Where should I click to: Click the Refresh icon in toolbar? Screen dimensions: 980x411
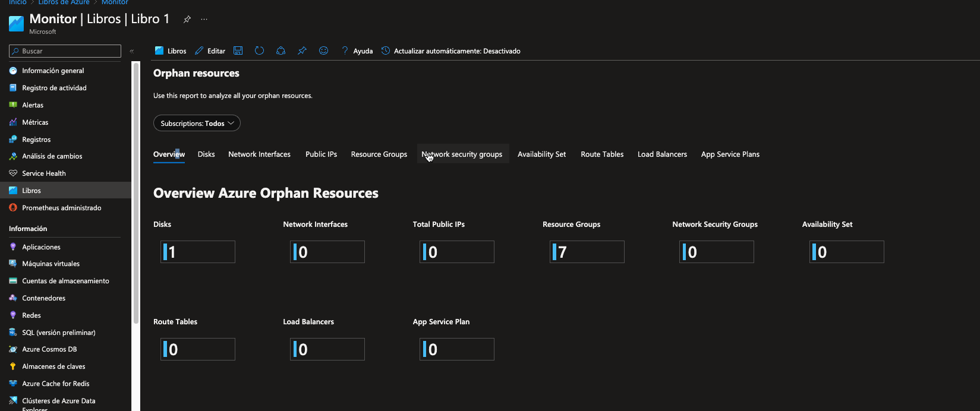pos(259,51)
